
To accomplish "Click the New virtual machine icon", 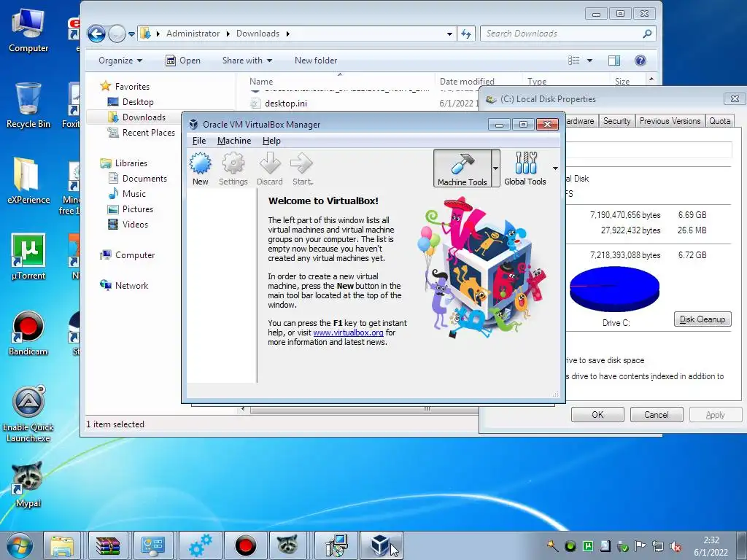I will (201, 168).
